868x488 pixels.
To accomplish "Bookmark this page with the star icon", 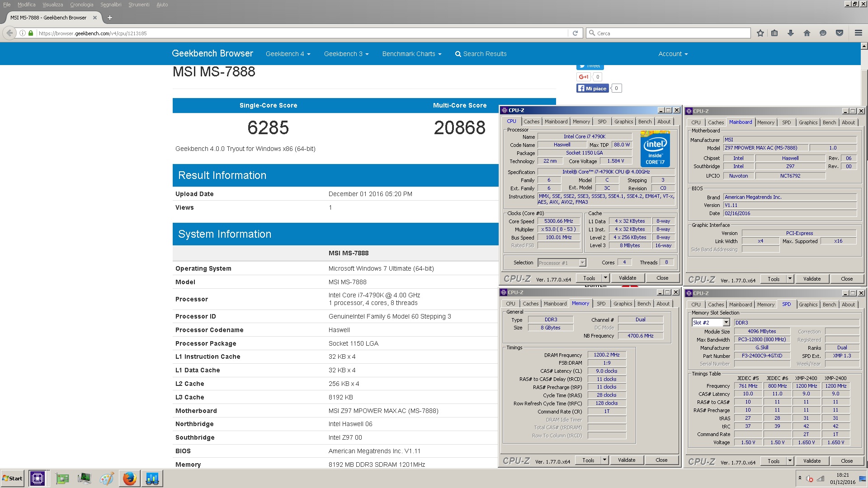I will [760, 33].
